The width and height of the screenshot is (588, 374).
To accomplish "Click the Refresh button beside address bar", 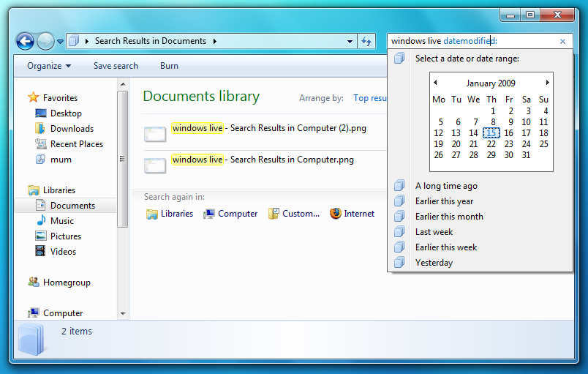I will click(x=366, y=41).
